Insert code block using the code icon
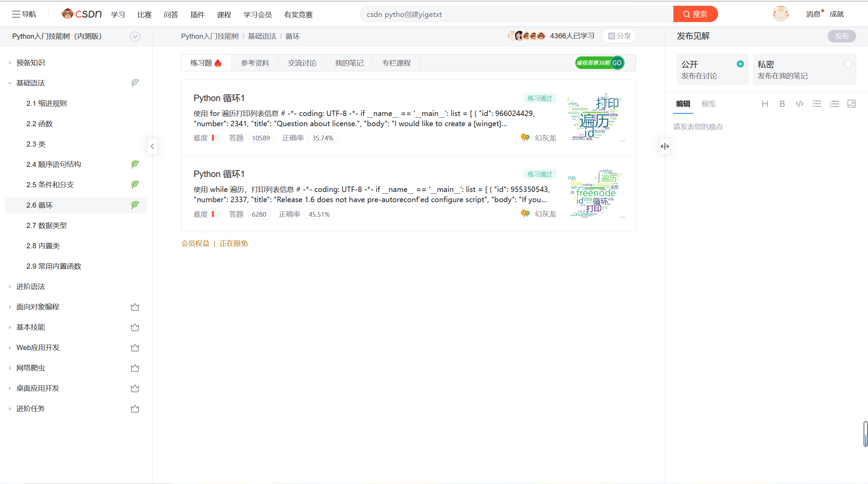Screen dimensions: 868x484 (x=800, y=104)
